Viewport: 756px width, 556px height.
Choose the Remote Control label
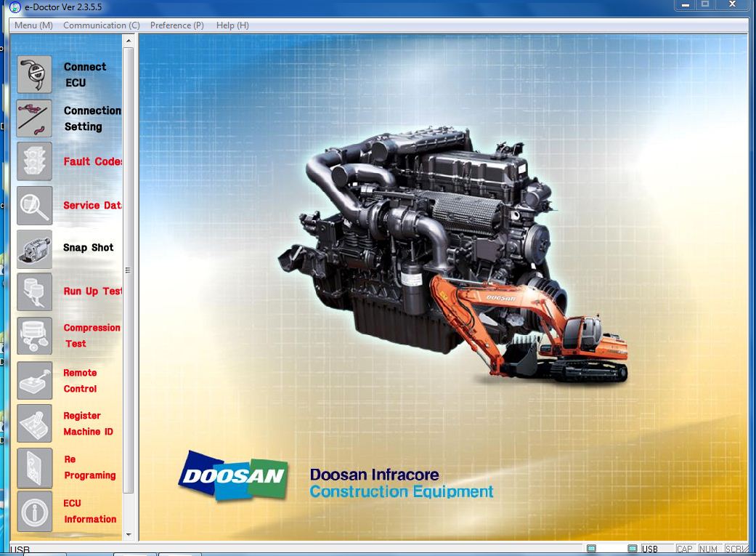click(x=80, y=381)
